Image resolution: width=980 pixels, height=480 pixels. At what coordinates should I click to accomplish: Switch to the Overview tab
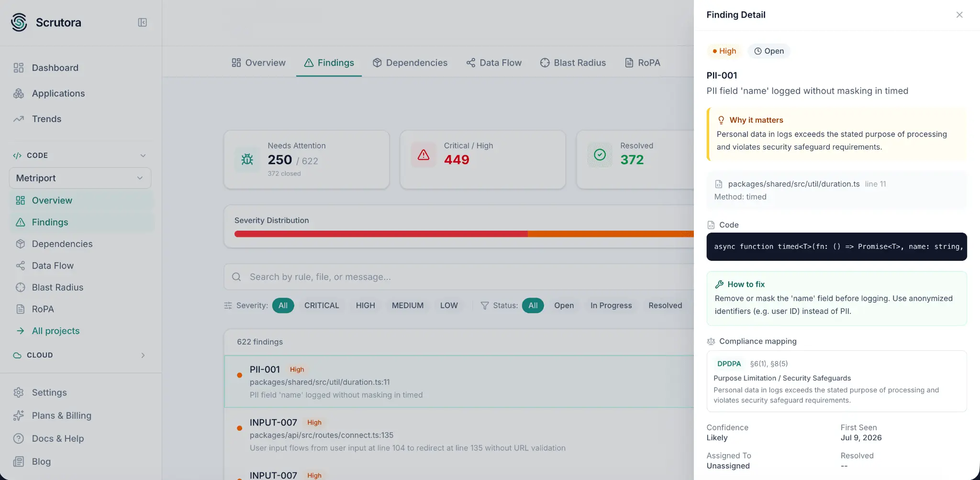[258, 63]
